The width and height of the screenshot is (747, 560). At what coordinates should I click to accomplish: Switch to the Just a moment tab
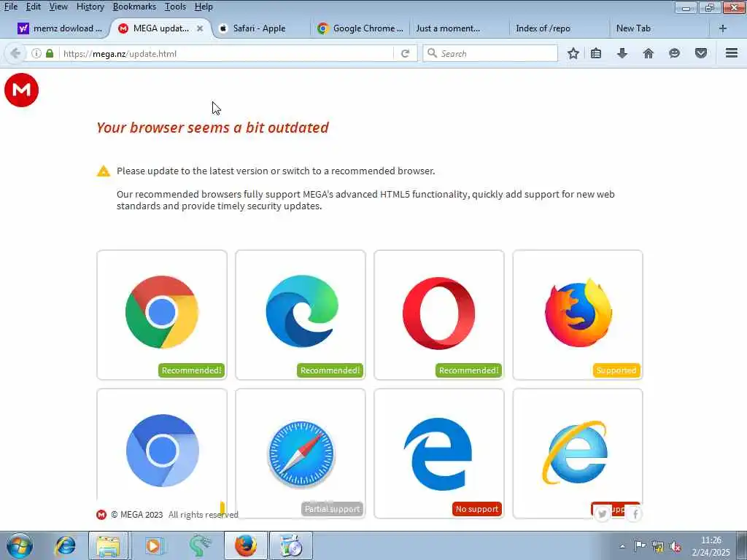coord(458,28)
